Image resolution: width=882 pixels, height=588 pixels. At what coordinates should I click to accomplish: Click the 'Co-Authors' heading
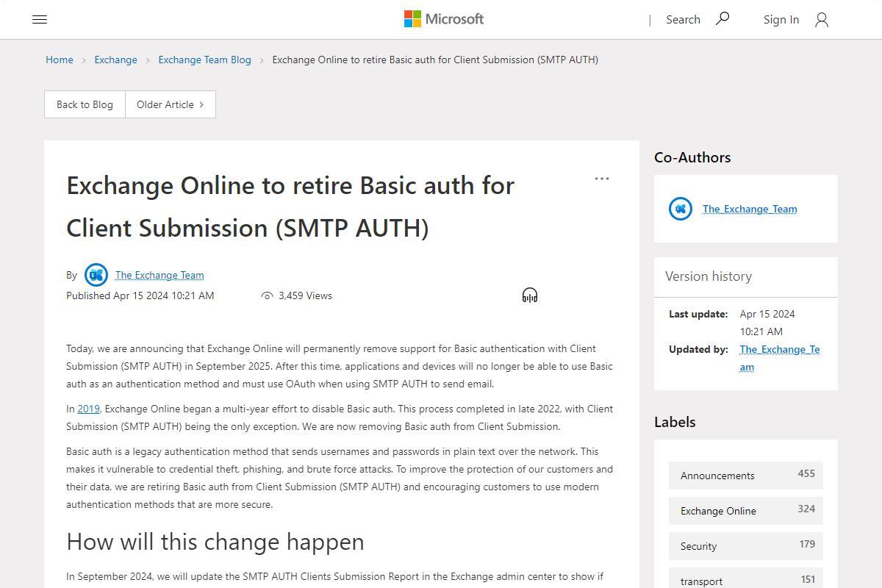[692, 157]
